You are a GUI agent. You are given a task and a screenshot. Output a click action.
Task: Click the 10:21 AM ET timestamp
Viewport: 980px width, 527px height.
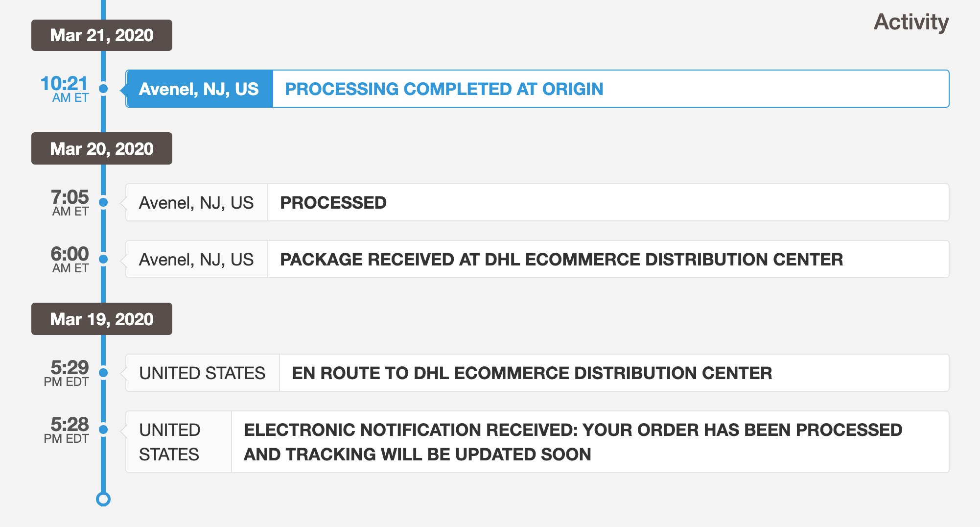[x=65, y=89]
